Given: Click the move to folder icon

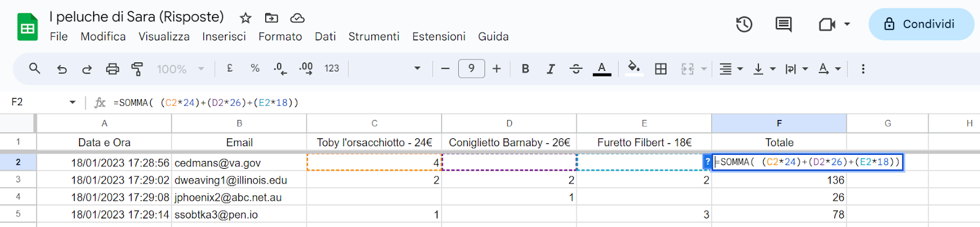Looking at the screenshot, I should click(x=271, y=18).
